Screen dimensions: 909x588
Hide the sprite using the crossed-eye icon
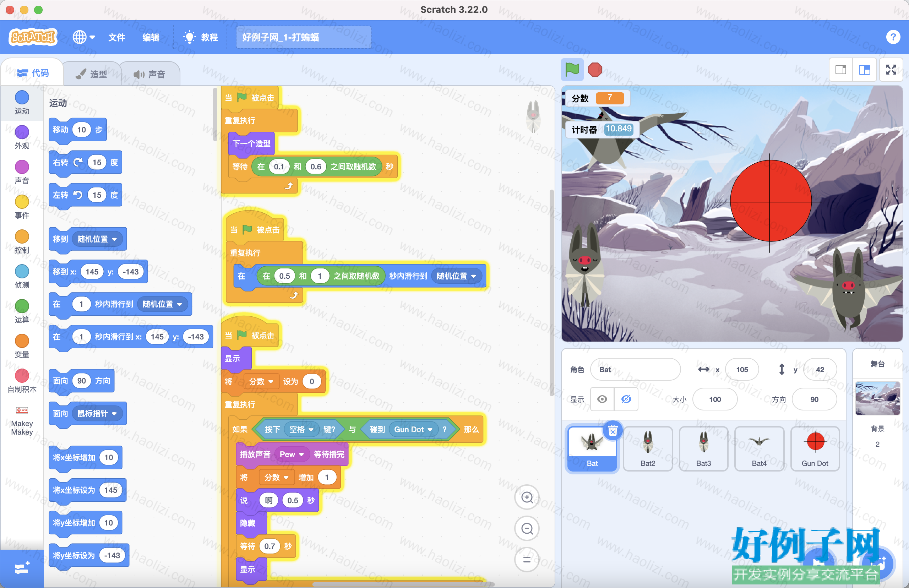pos(626,399)
